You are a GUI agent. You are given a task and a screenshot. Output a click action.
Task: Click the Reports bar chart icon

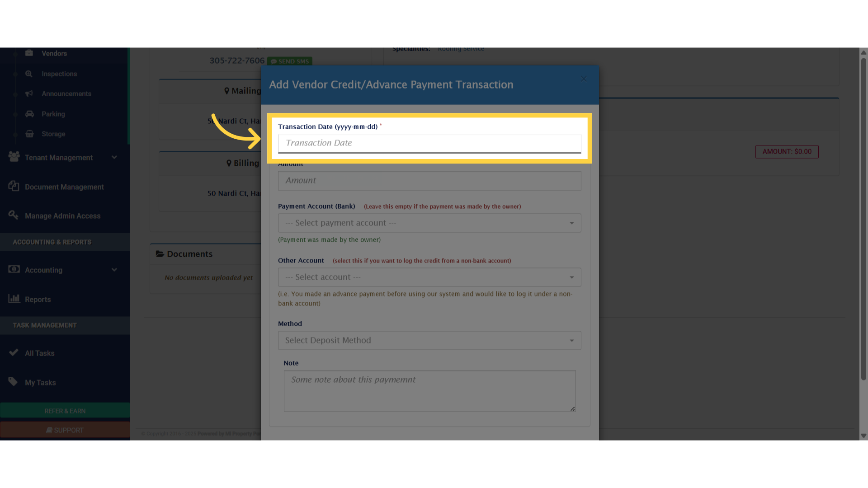click(14, 299)
